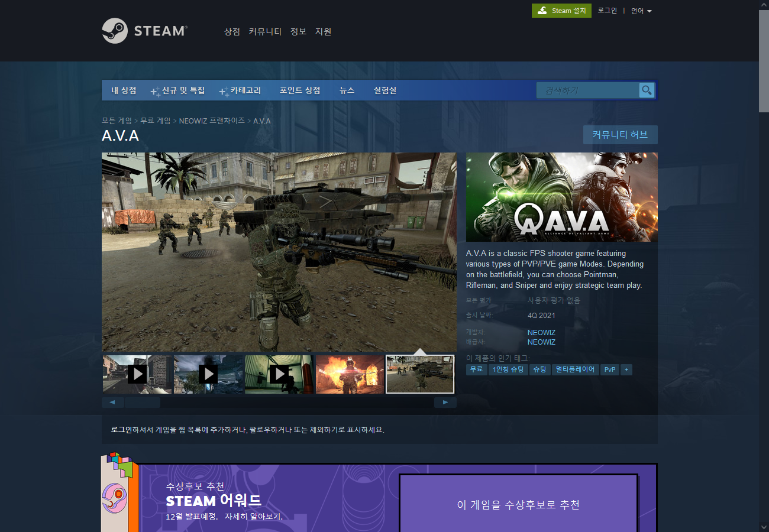
Task: Open the 뉴스 tab
Action: (x=347, y=90)
